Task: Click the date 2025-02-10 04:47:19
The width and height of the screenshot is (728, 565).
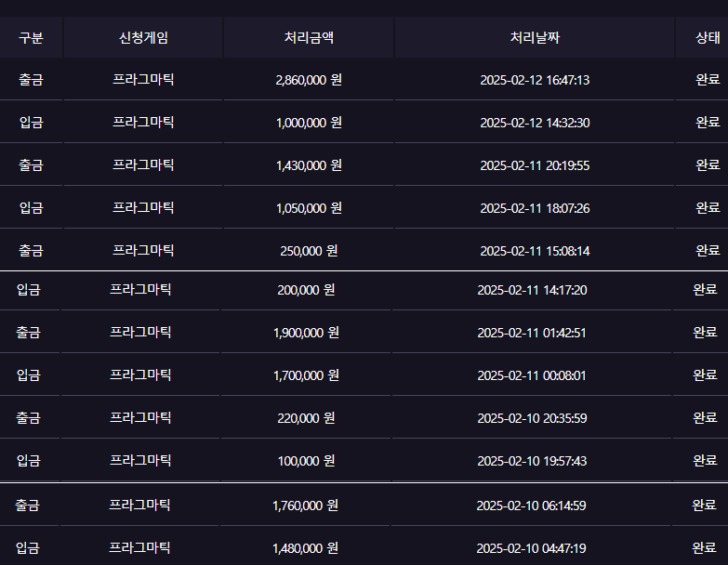Action: (531, 548)
